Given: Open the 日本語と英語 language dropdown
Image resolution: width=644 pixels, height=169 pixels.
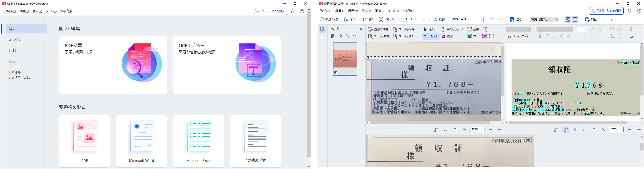Looking at the screenshot, I should coord(466,19).
